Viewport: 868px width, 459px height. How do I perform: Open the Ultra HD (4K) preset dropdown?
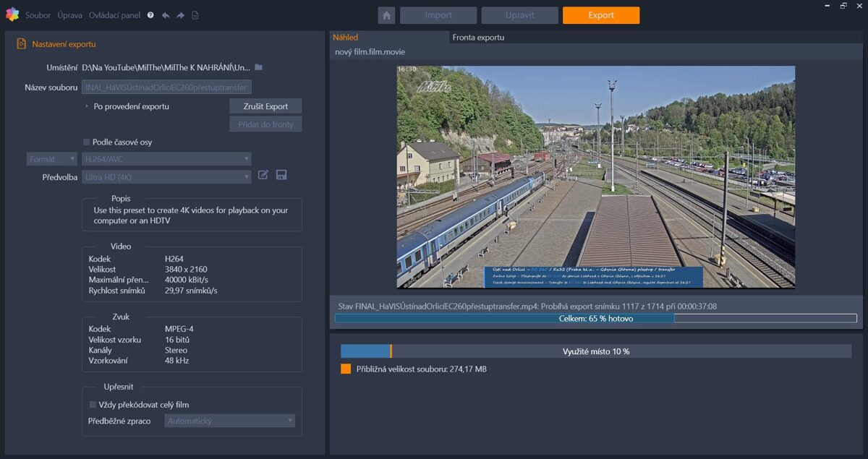point(166,177)
